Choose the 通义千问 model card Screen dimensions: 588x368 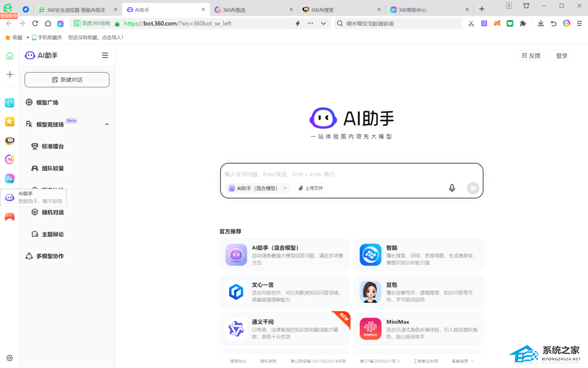[285, 329]
